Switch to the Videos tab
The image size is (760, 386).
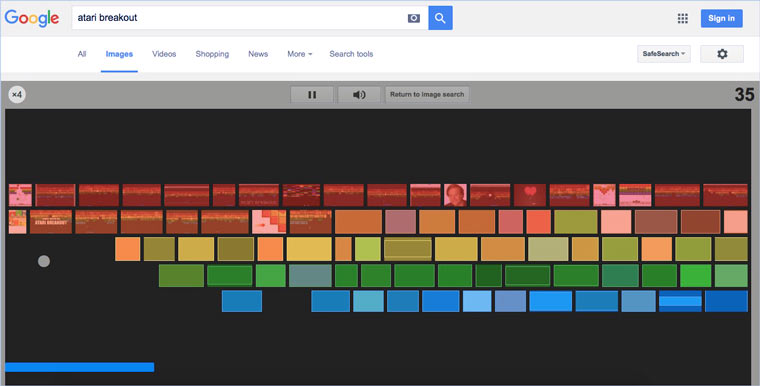tap(164, 54)
